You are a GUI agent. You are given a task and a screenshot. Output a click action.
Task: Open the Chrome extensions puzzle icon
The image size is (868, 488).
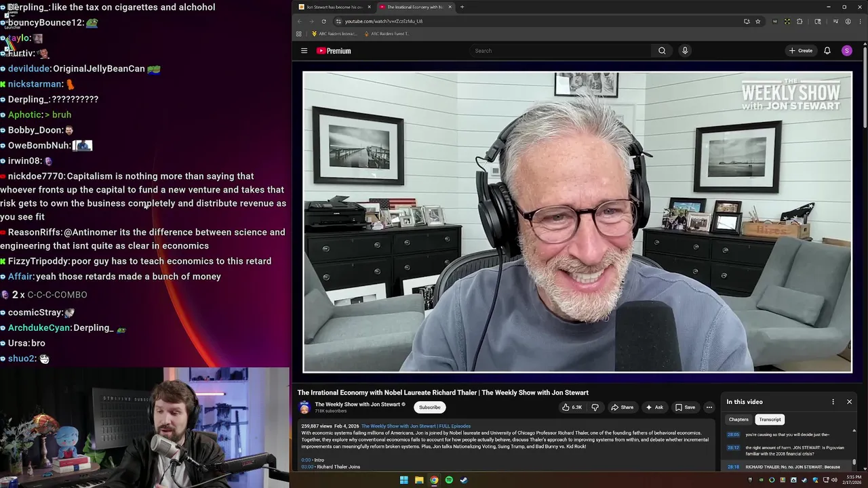(800, 21)
